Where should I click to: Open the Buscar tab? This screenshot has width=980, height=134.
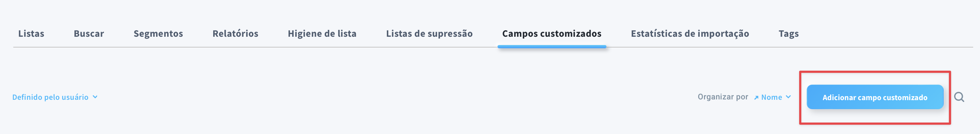pyautogui.click(x=89, y=33)
